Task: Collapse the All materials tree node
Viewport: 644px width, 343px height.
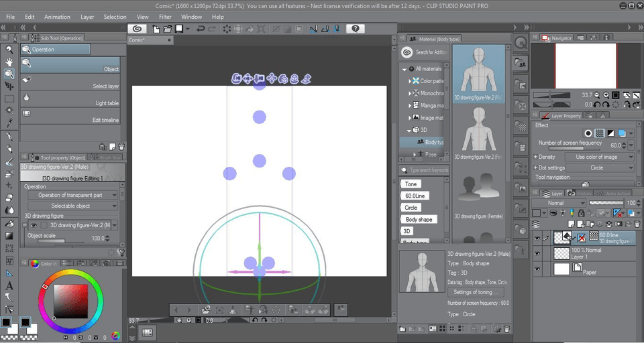Action: click(404, 69)
